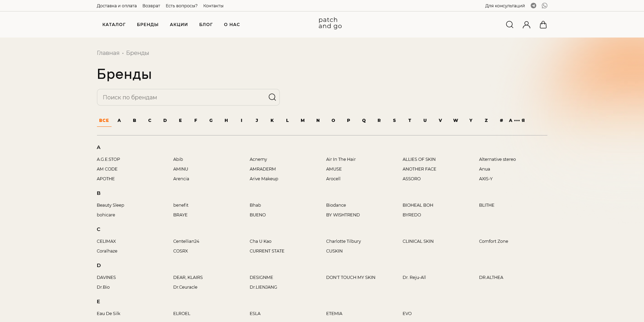Open the БЛОГ menu item
The width and height of the screenshot is (644, 322).
pos(206,25)
